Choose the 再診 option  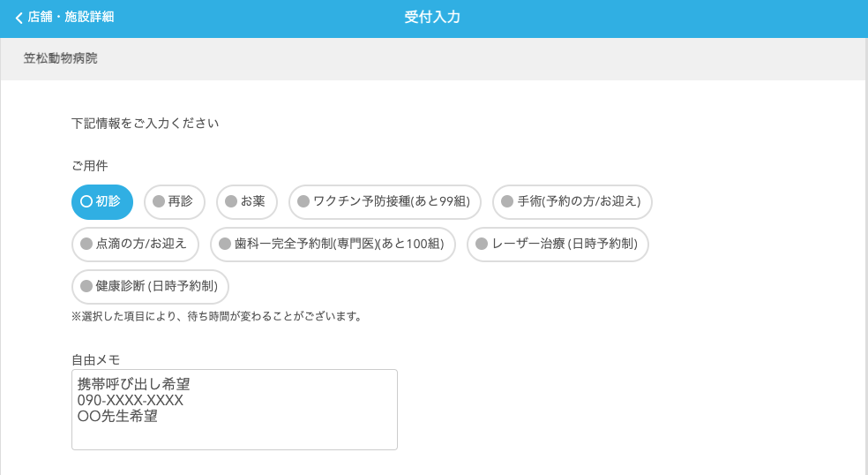[x=175, y=202]
